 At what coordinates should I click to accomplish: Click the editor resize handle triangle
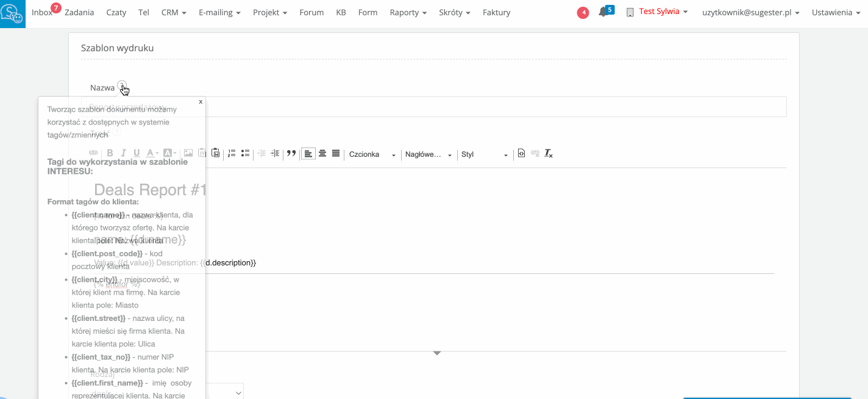(x=437, y=353)
